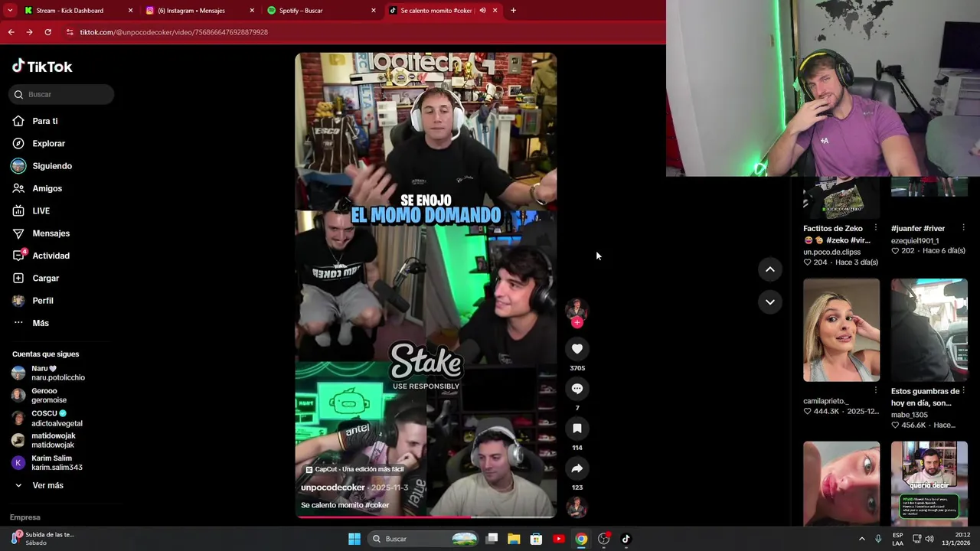Expand Ver más followed accounts
The image size is (980, 551).
(47, 485)
